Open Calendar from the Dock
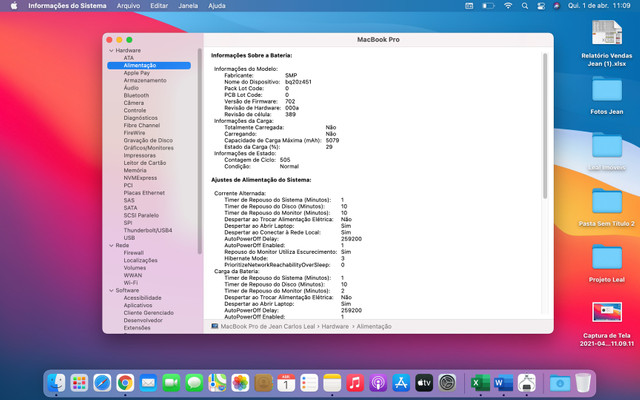 coord(286,383)
